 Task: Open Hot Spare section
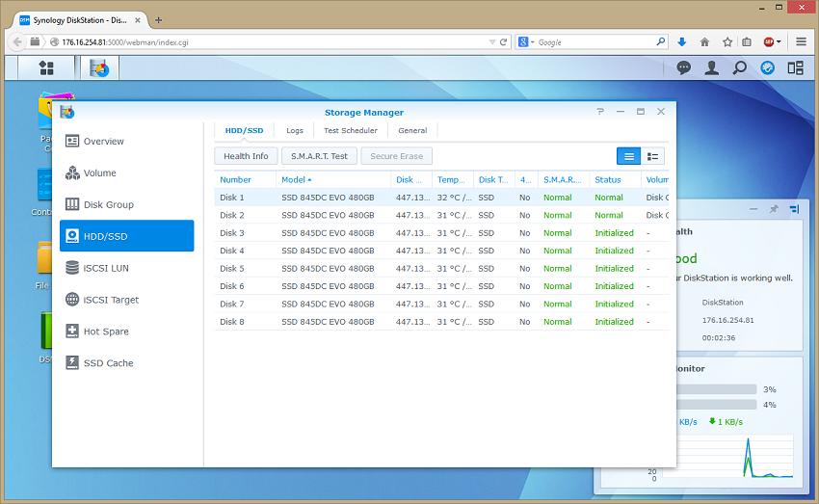point(126,332)
